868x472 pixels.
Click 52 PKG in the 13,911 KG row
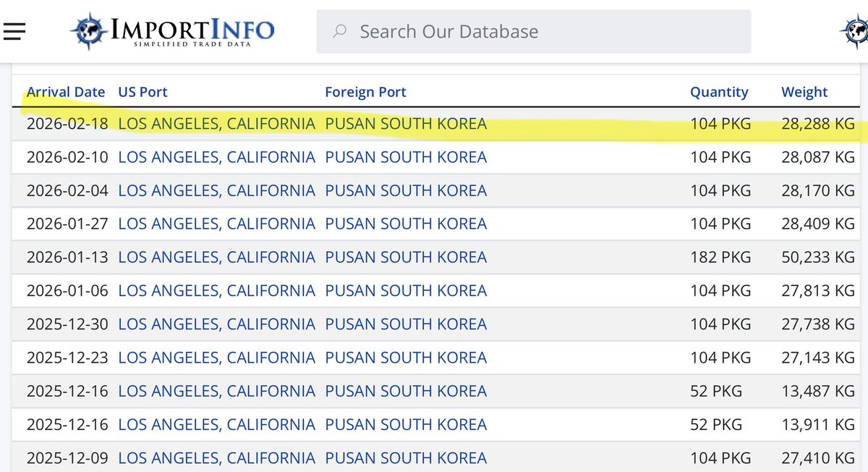click(x=716, y=424)
